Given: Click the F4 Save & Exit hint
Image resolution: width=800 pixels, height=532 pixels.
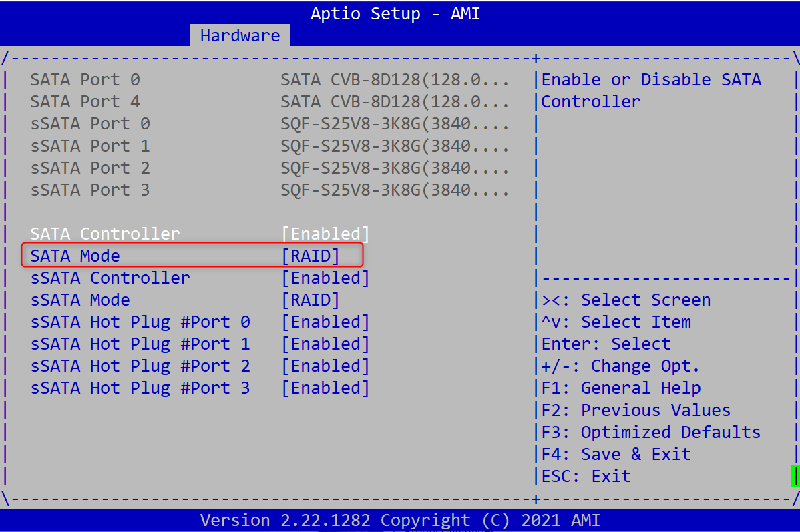Looking at the screenshot, I should tap(616, 454).
